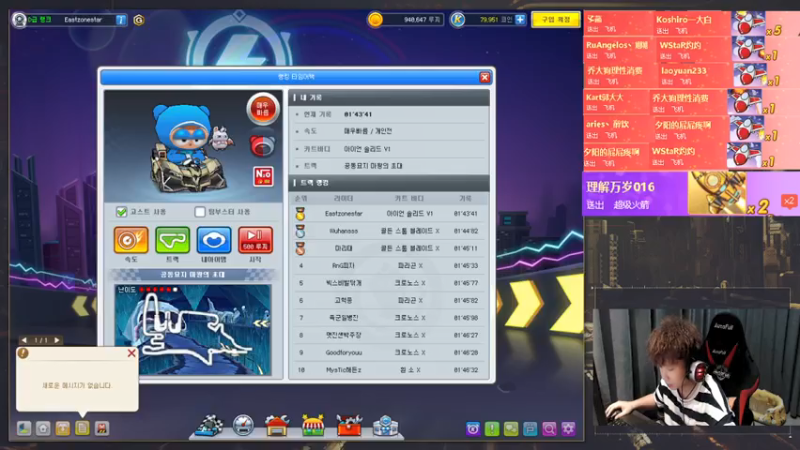Viewport: 800px width, 450px height.
Task: Select ranking row number 7
Action: point(389,317)
